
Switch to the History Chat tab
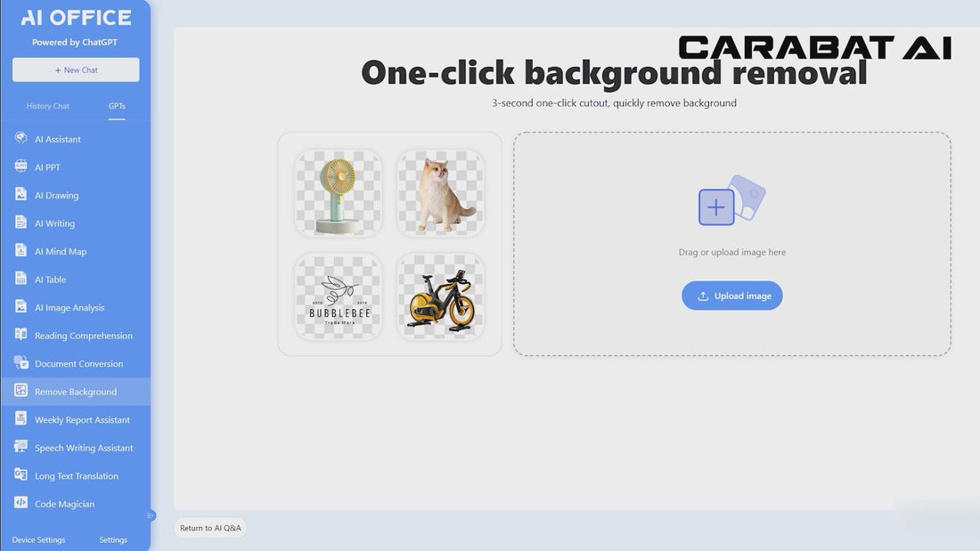click(x=48, y=106)
